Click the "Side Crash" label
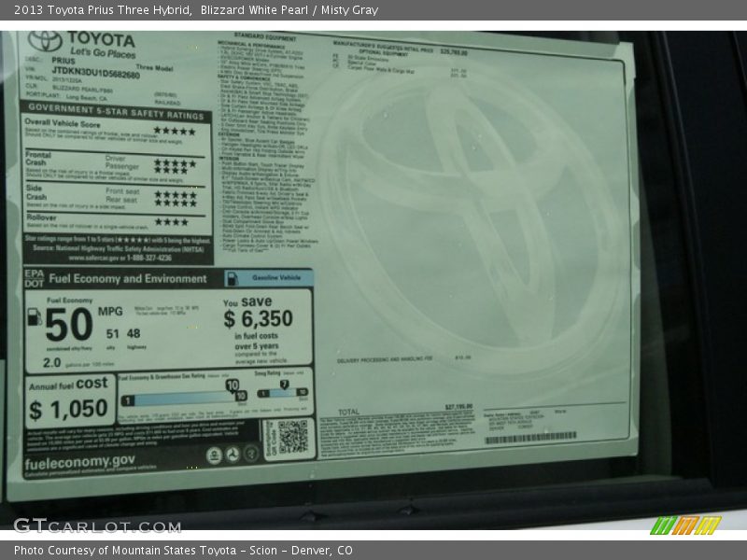This screenshot has height=560, width=747. pos(36,192)
